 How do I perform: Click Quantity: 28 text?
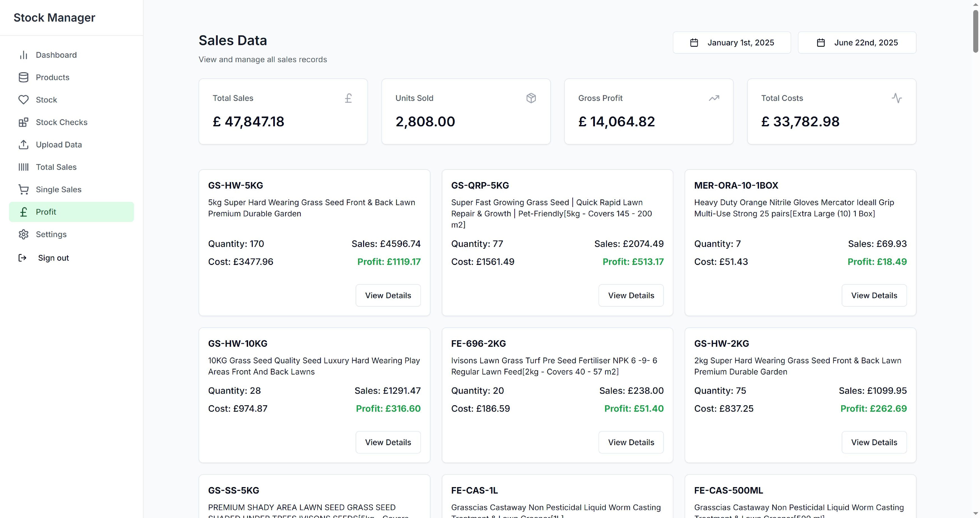click(x=234, y=391)
